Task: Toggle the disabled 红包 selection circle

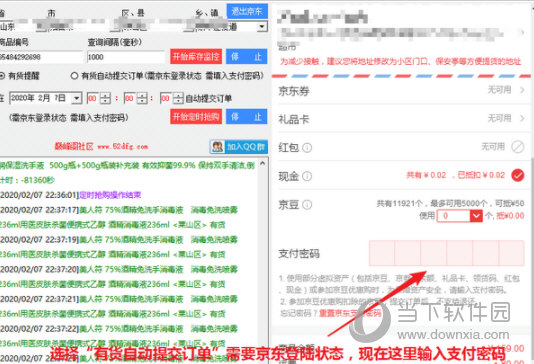Action: pos(518,147)
